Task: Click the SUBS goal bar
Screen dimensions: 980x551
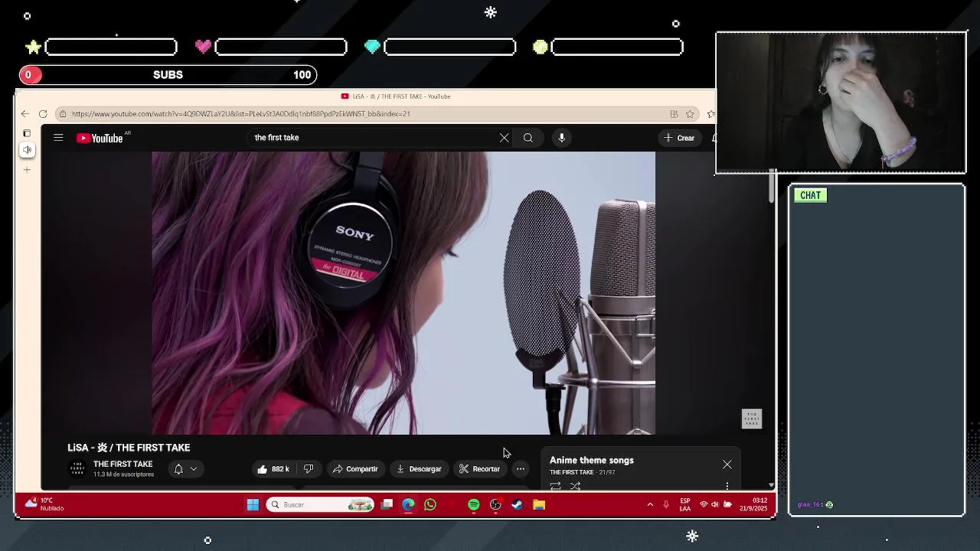Action: click(168, 75)
